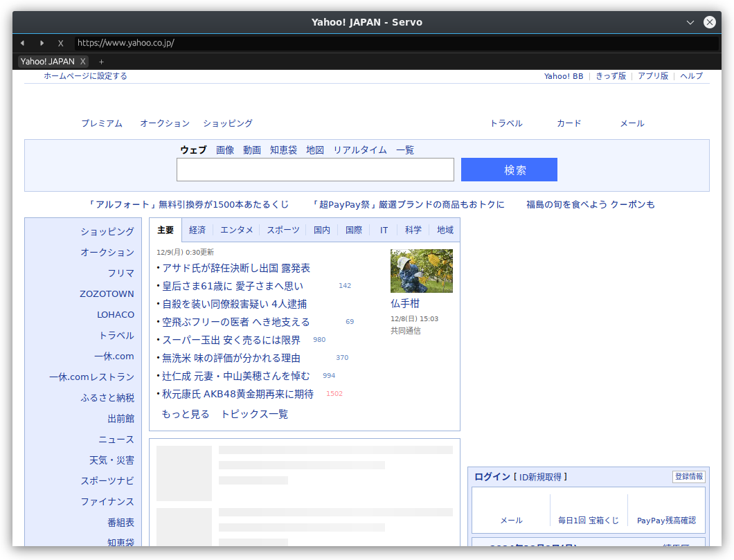The width and height of the screenshot is (734, 560).
Task: Click the 登録情報 button
Action: pos(688,476)
